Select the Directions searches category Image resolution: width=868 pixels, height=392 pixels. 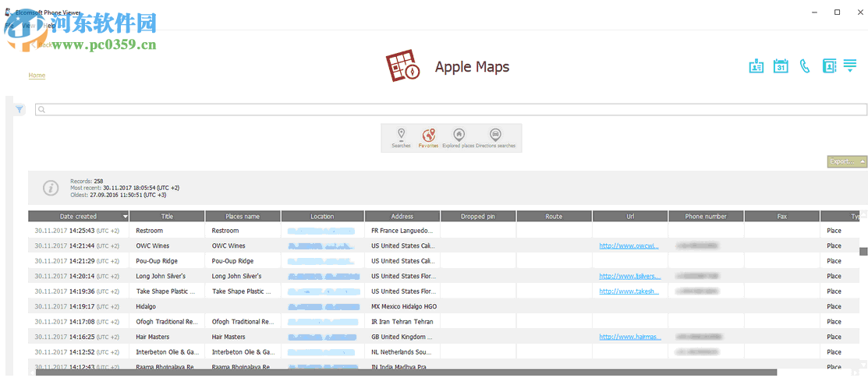[x=495, y=138]
